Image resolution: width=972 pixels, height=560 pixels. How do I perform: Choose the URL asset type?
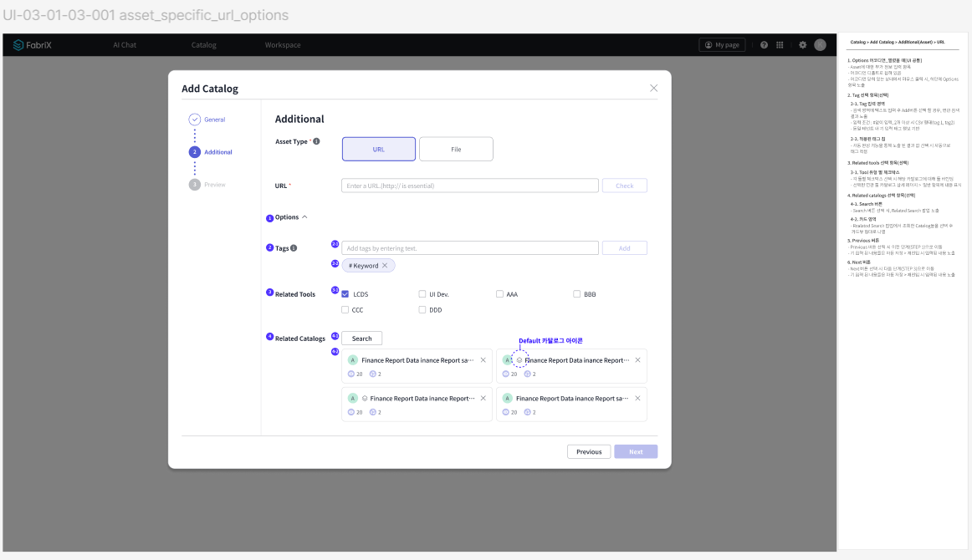tap(379, 150)
